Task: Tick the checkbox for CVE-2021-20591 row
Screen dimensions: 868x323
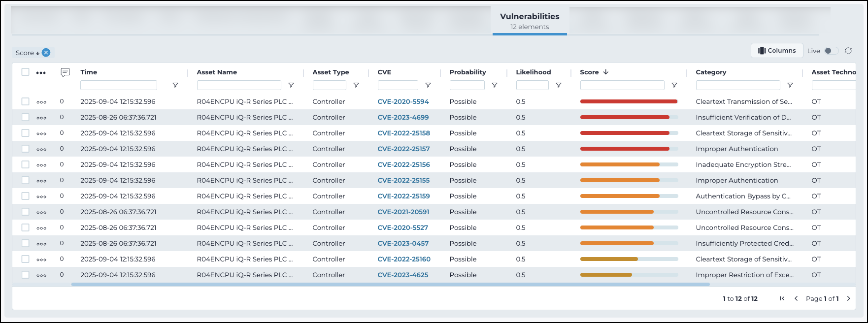Action: pyautogui.click(x=26, y=212)
